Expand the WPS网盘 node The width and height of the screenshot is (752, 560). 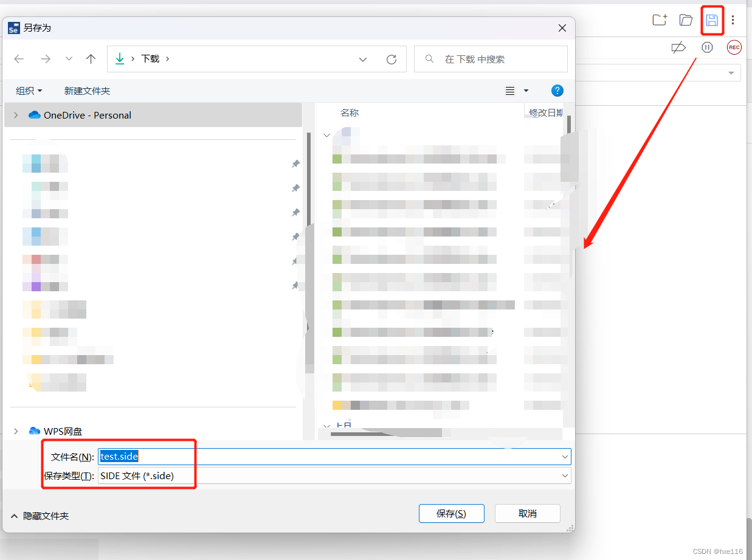[x=16, y=431]
